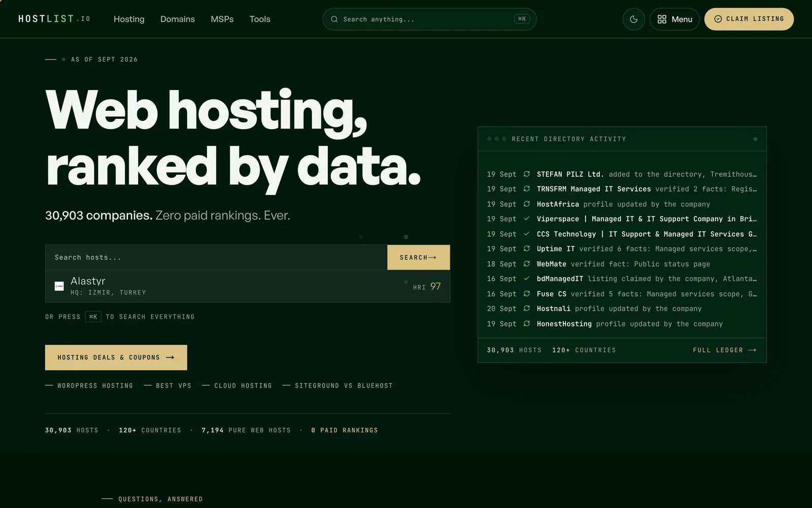Click refresh icon on Fuse CS row
812x508 pixels.
(x=527, y=294)
